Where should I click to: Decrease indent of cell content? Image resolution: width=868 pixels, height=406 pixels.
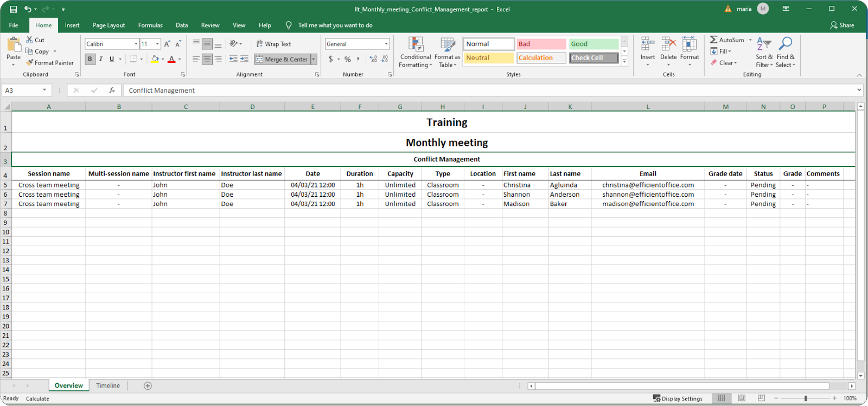(233, 59)
